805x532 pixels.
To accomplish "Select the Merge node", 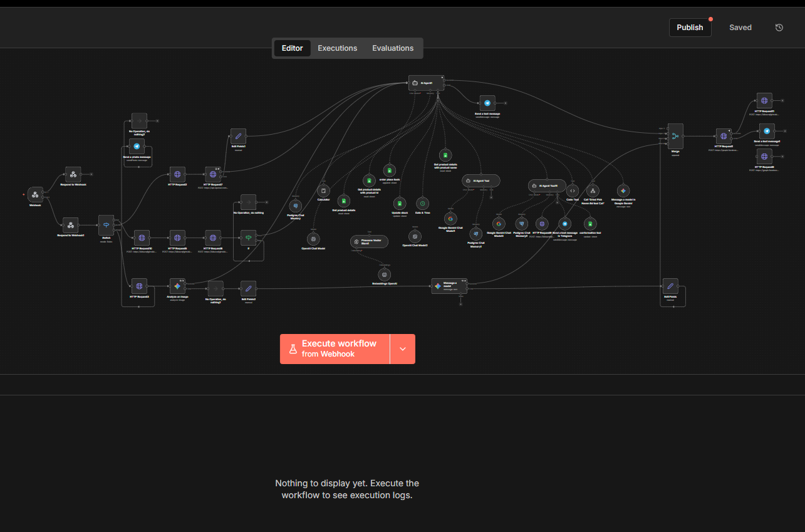I will (x=675, y=137).
